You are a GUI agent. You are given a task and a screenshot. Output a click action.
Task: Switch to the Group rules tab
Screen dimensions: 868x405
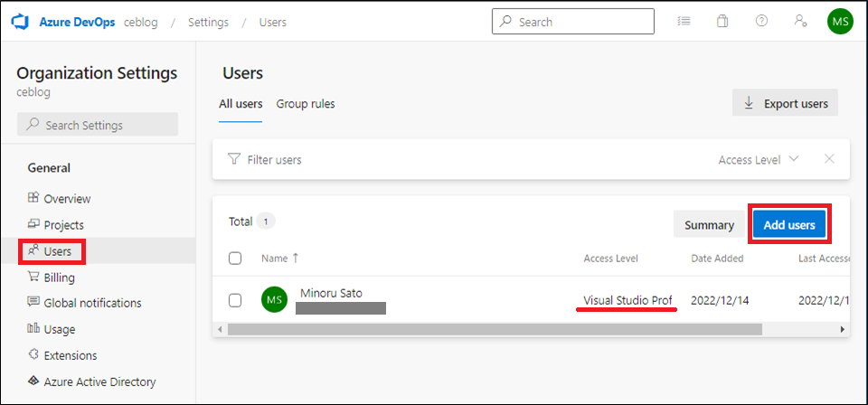click(306, 104)
